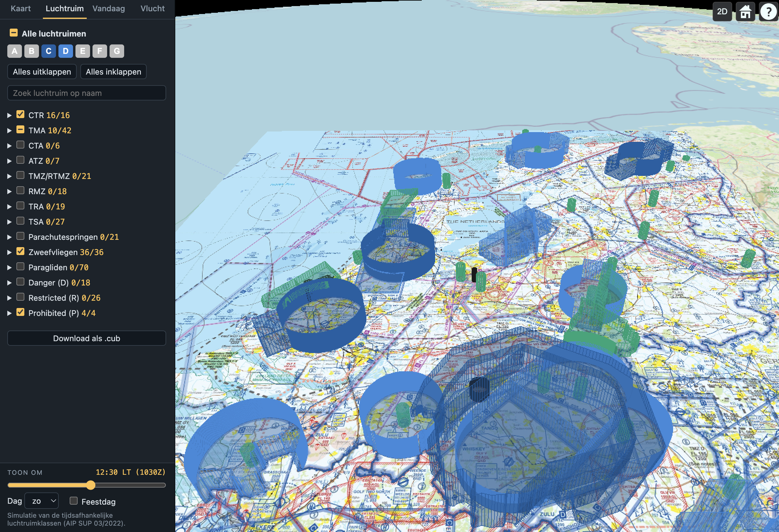Click the Alles inklappen button
Image resolution: width=779 pixels, height=532 pixels.
pyautogui.click(x=113, y=72)
